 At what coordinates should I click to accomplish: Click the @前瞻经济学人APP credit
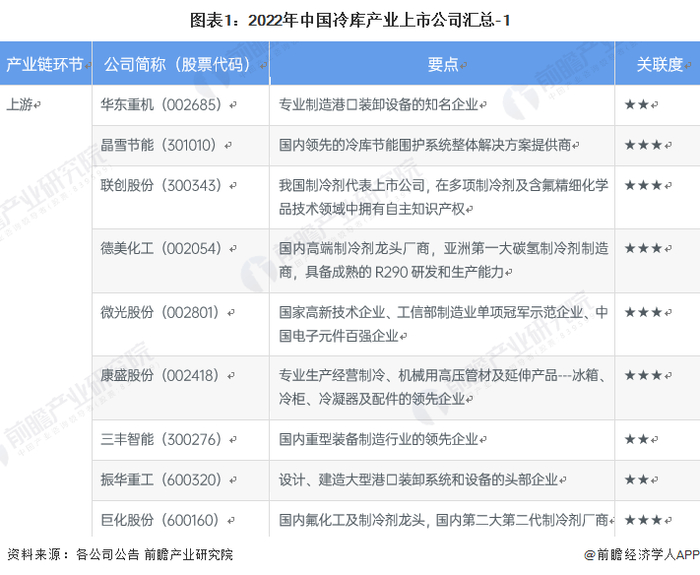[x=642, y=554]
